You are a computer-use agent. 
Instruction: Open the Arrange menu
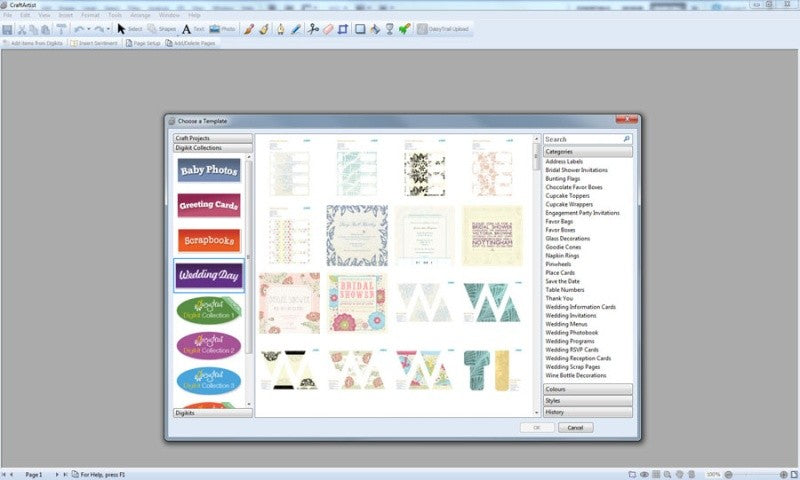[x=140, y=15]
